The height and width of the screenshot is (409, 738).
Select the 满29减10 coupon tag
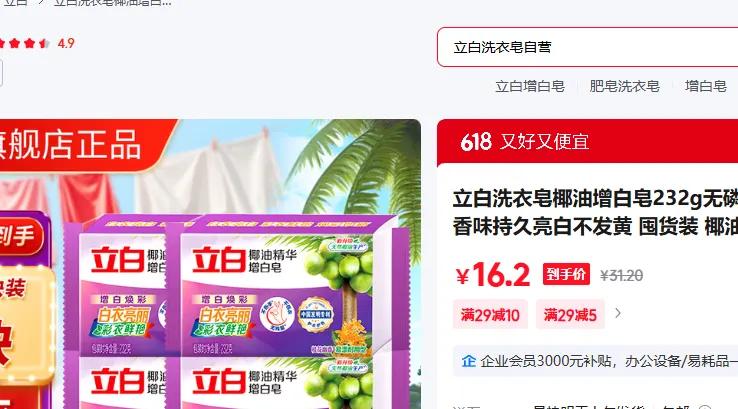coord(490,314)
